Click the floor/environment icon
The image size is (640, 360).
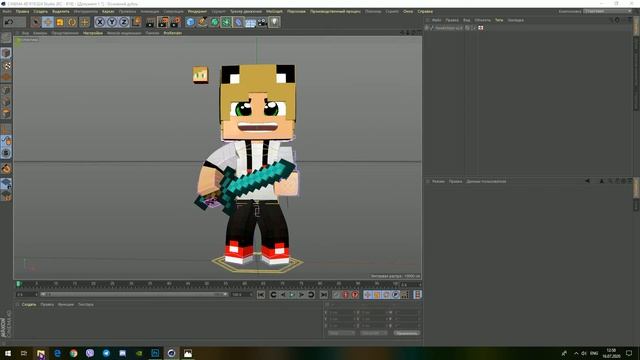click(x=250, y=22)
